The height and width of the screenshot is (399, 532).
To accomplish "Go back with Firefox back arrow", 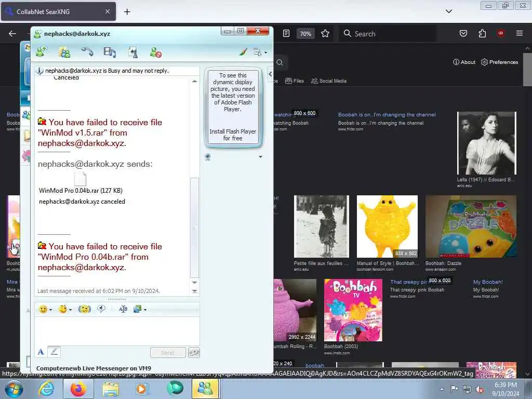I will tap(12, 33).
